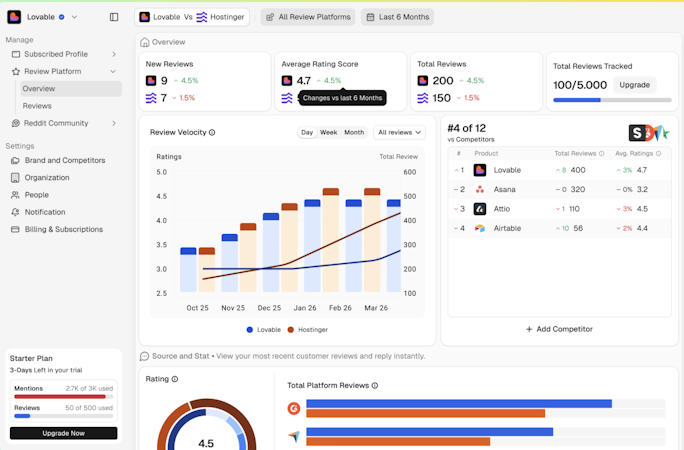This screenshot has height=450, width=684.
Task: Collapse the Review Platform section chevron
Action: (113, 71)
